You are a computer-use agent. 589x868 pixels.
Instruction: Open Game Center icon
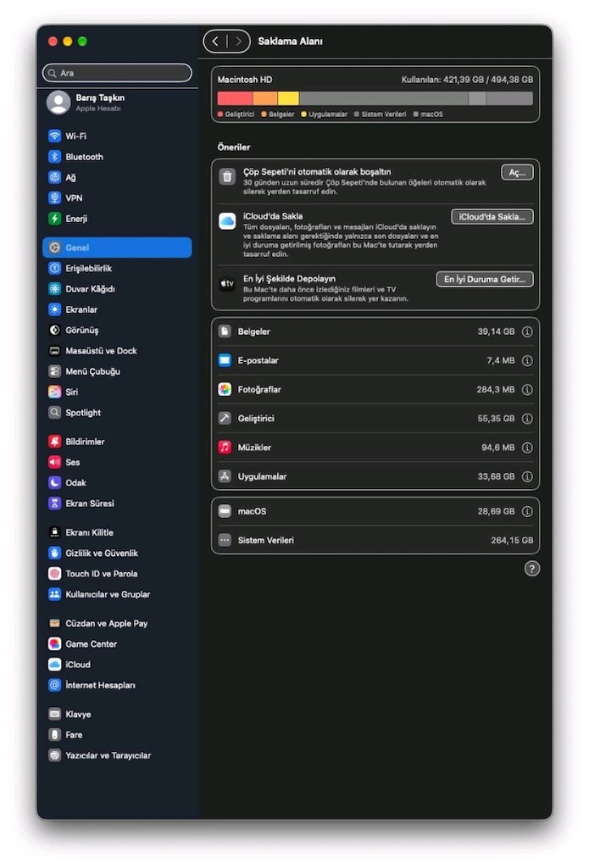(x=54, y=644)
